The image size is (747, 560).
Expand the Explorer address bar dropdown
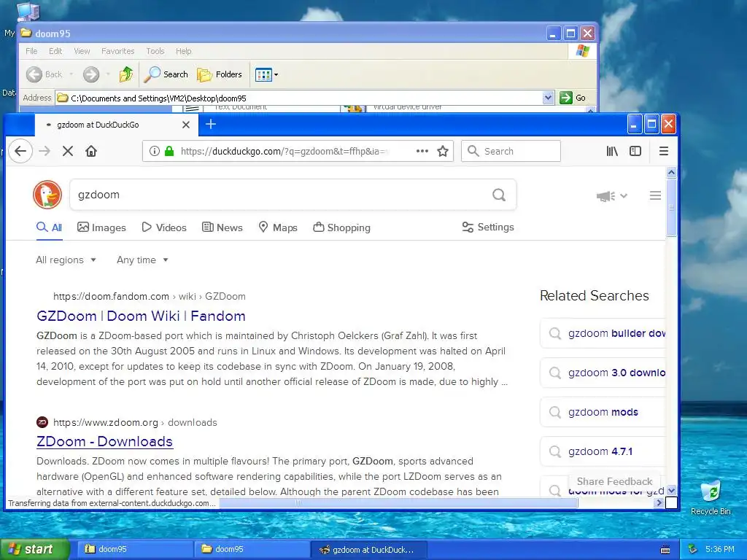548,98
